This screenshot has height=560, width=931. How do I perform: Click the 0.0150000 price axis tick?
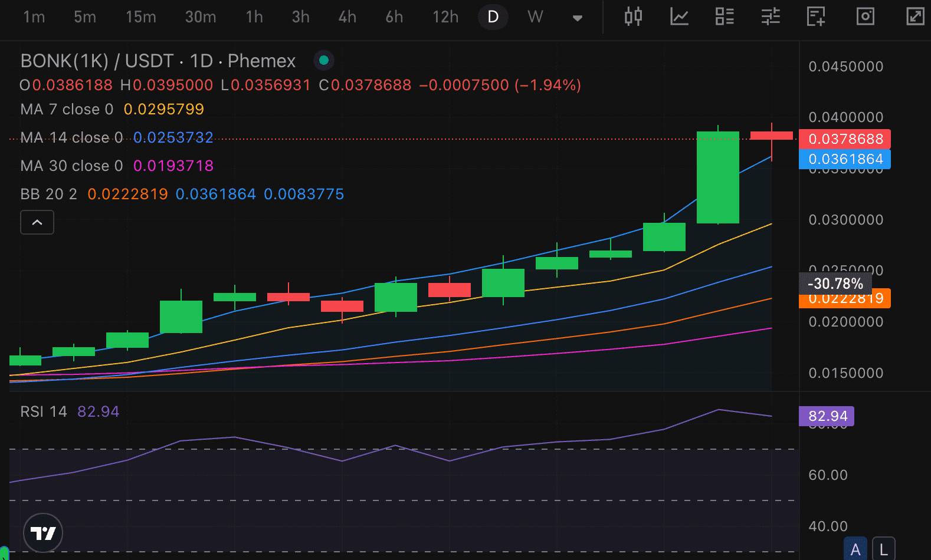pos(846,373)
